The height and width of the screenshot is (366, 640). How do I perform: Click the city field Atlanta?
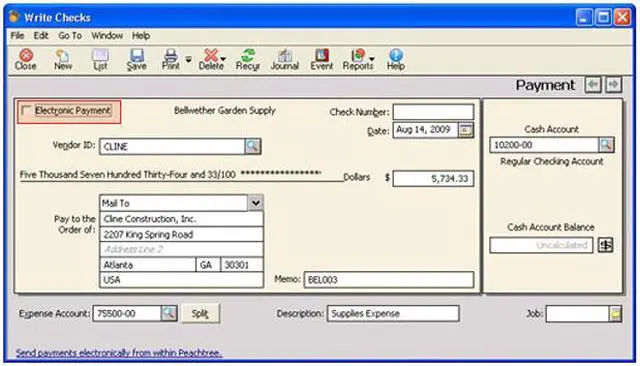coord(148,265)
